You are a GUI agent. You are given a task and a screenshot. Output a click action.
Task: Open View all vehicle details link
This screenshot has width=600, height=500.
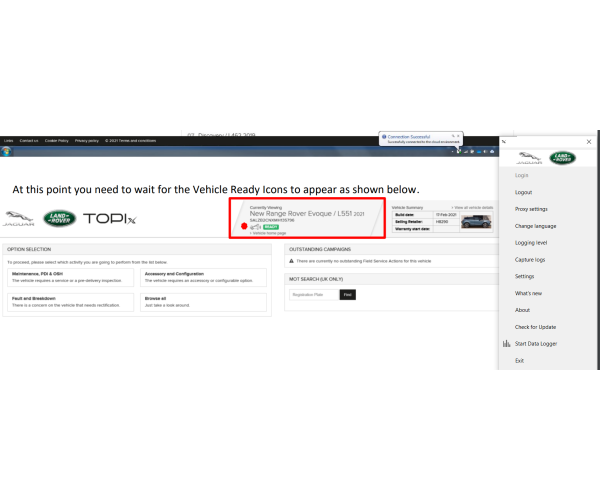(x=472, y=207)
